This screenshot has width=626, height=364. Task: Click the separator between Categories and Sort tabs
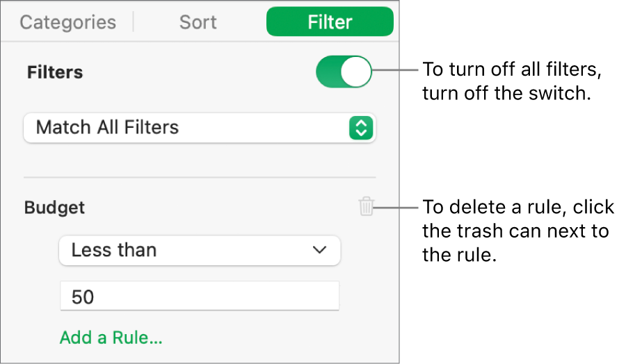tap(133, 22)
